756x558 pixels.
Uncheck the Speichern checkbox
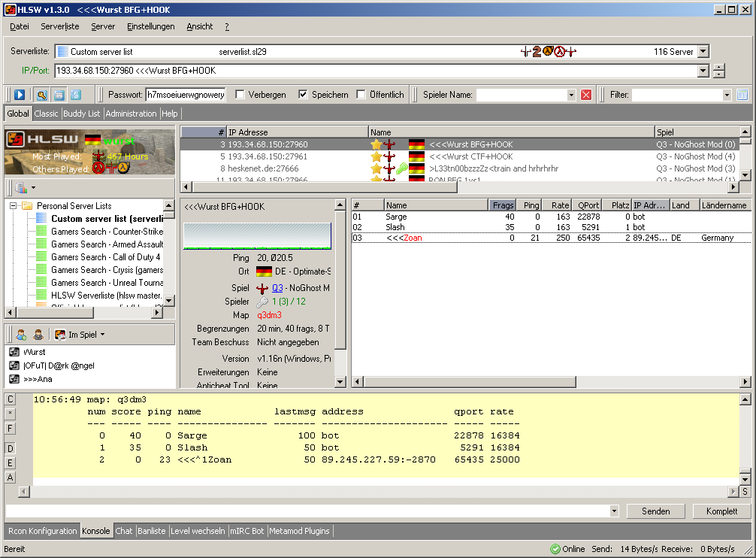click(303, 95)
